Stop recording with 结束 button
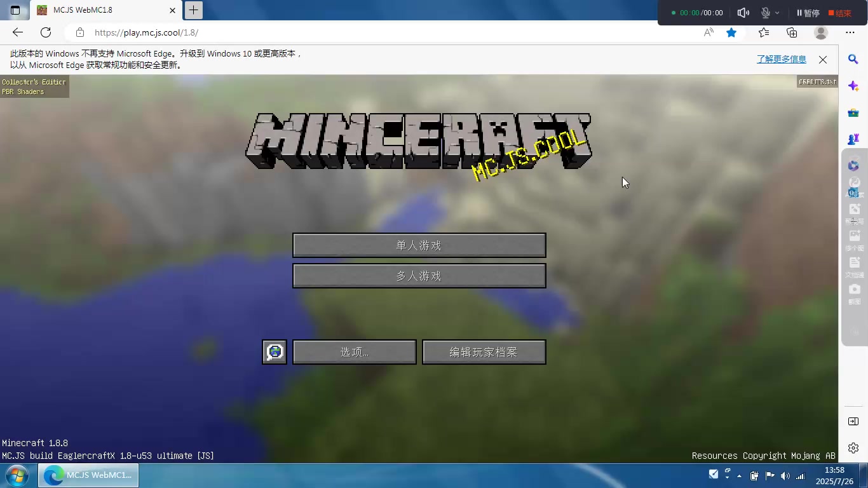Viewport: 868px width, 488px height. click(839, 13)
